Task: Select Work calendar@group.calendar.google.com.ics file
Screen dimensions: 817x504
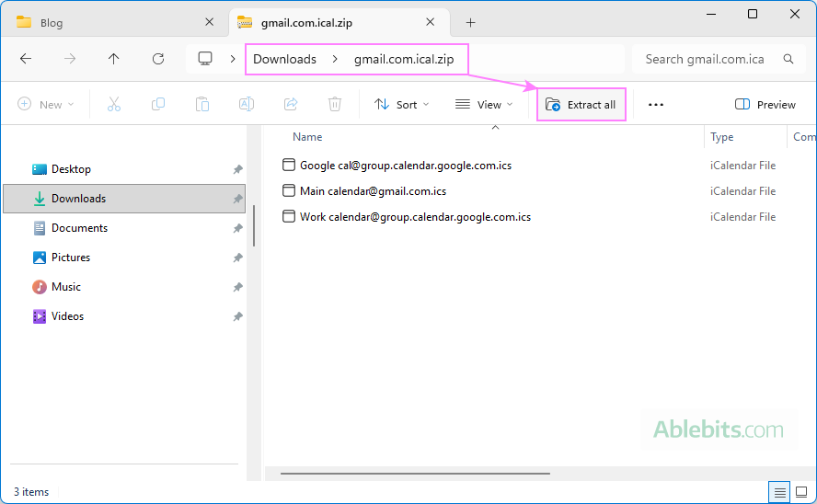Action: click(415, 217)
